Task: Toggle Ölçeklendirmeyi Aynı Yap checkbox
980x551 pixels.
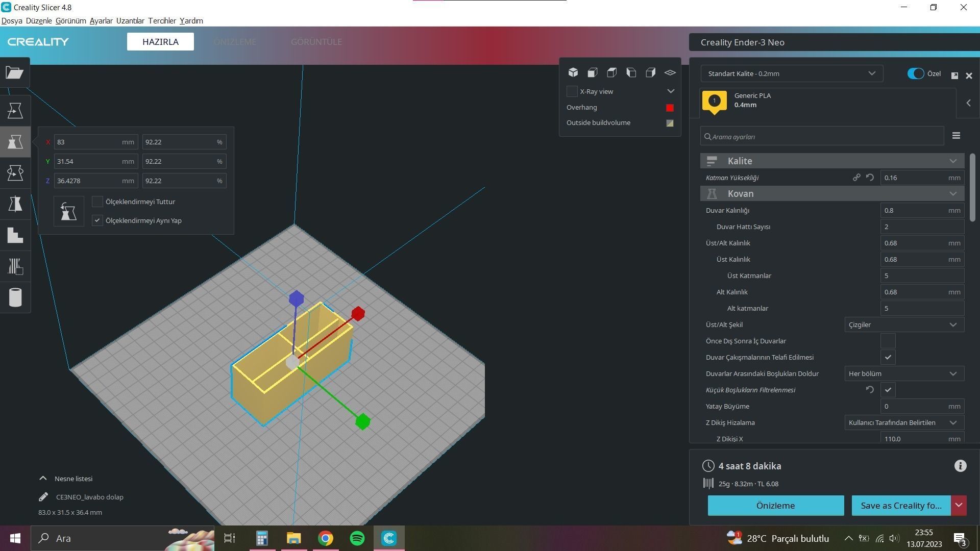Action: pos(97,220)
